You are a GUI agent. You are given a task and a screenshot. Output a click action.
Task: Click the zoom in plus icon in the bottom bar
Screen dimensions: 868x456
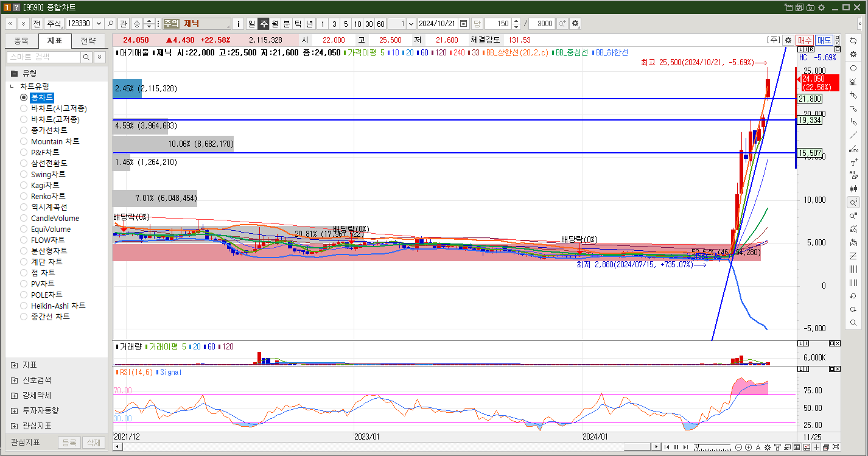click(x=748, y=447)
